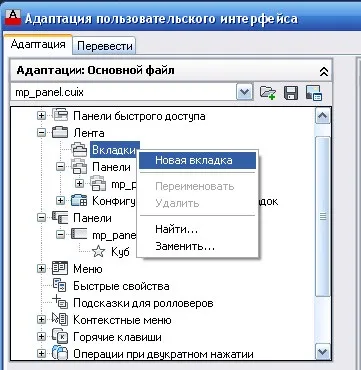
Task: Click the toolbars Панели node icon
Action: [60, 218]
